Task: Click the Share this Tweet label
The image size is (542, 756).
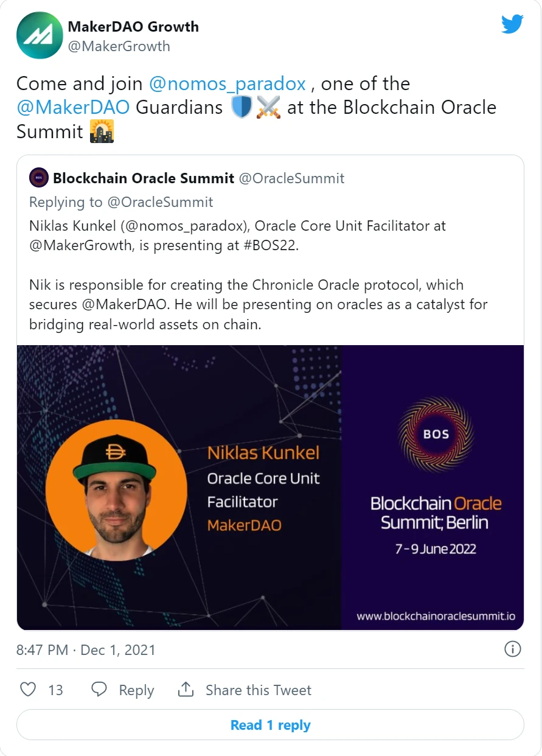Action: point(259,690)
